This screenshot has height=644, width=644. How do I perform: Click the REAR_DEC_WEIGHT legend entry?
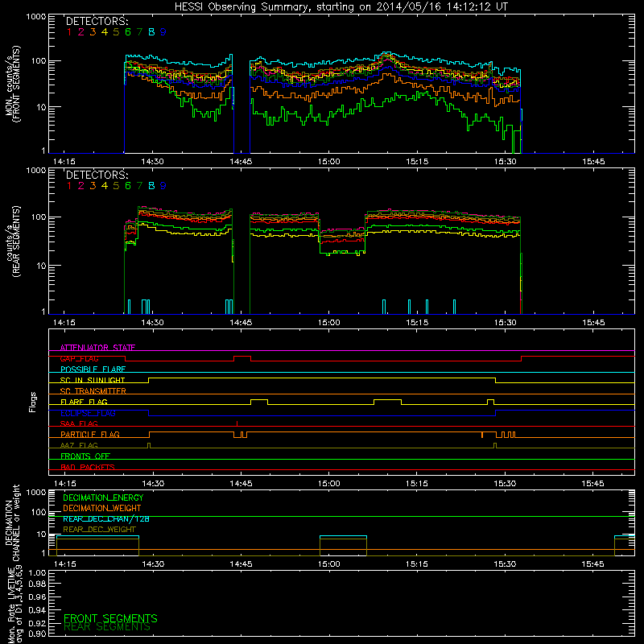(99, 530)
